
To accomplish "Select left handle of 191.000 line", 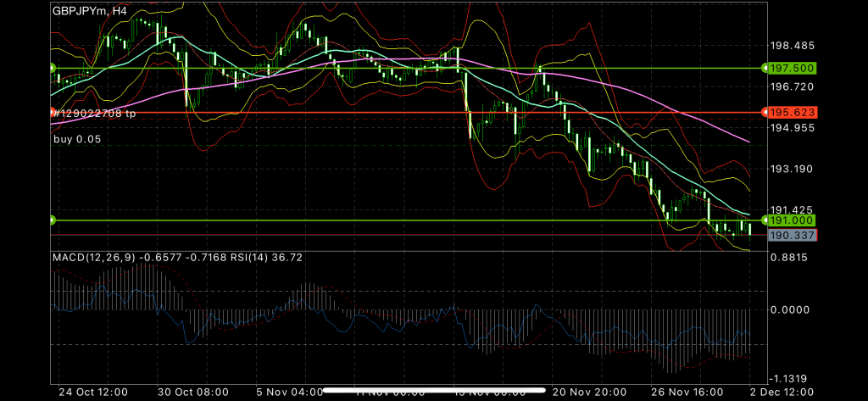I will tap(53, 220).
